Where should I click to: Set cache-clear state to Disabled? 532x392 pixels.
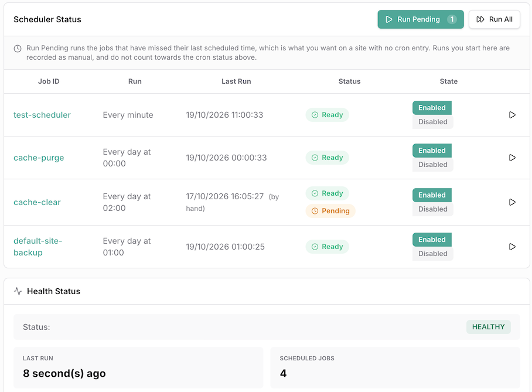click(432, 209)
